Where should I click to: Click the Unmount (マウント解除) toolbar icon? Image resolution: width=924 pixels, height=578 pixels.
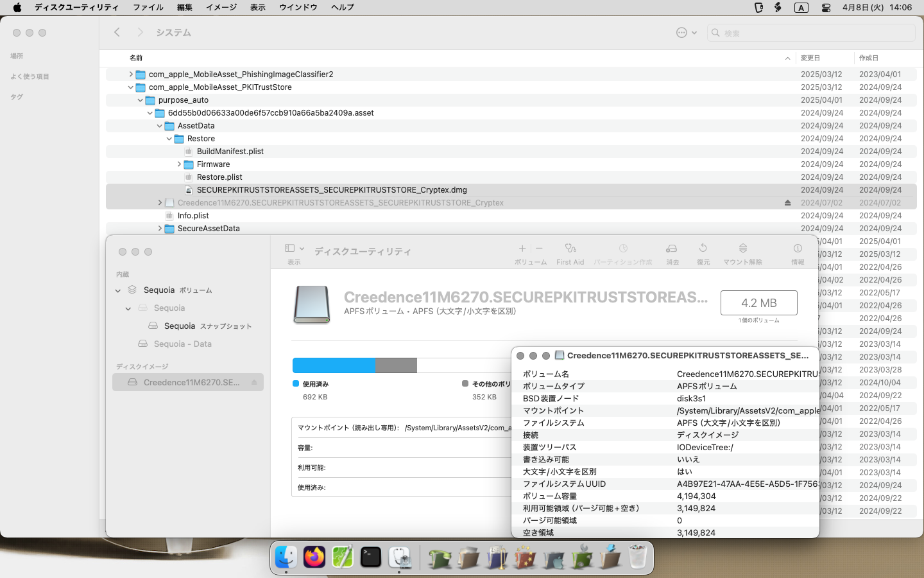click(x=742, y=249)
